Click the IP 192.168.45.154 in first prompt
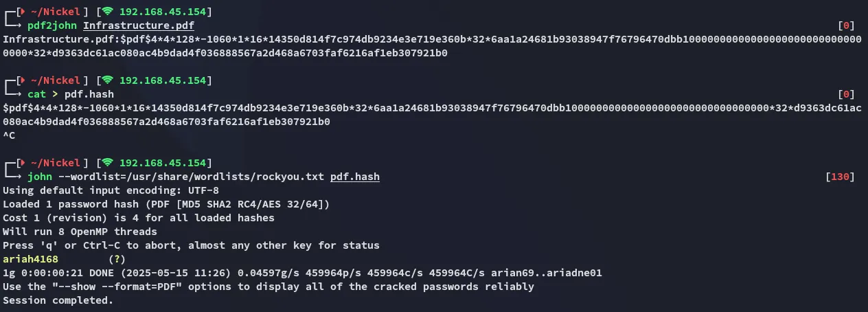This screenshot has width=868, height=312. tap(165, 12)
